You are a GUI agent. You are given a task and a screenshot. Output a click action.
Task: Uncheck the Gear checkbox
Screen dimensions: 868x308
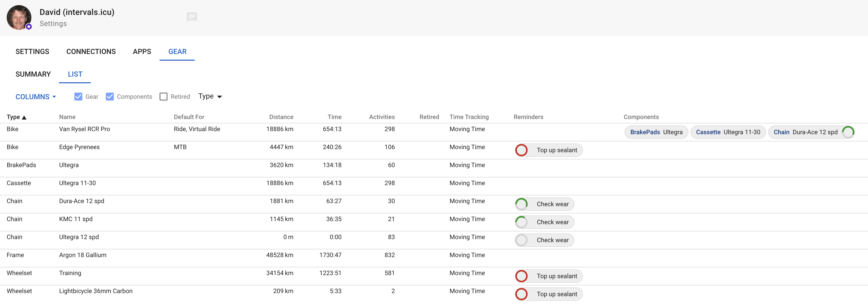pyautogui.click(x=78, y=97)
